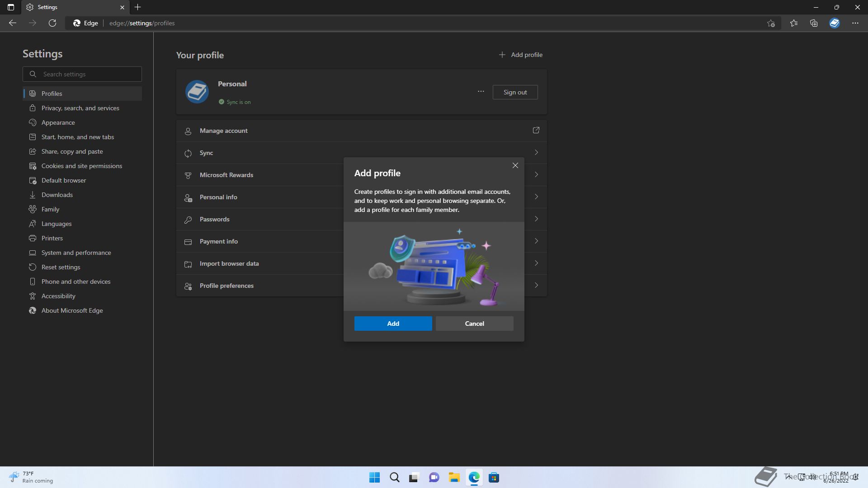868x488 pixels.
Task: Open File Explorer from the taskbar
Action: tap(454, 478)
